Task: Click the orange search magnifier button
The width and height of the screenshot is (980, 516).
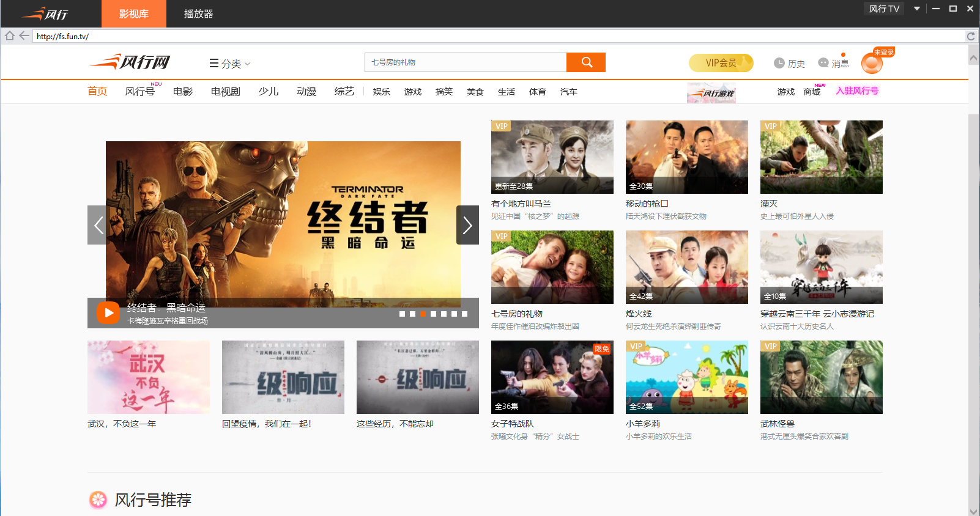Action: [586, 62]
